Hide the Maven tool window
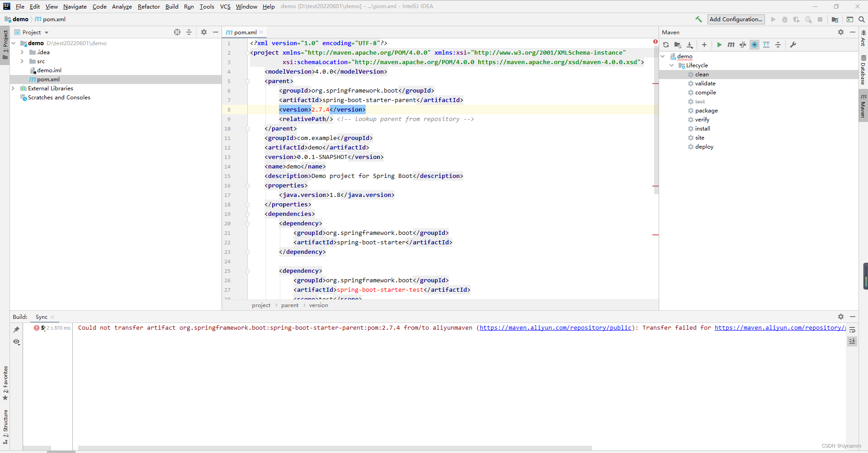Image resolution: width=868 pixels, height=453 pixels. point(853,32)
